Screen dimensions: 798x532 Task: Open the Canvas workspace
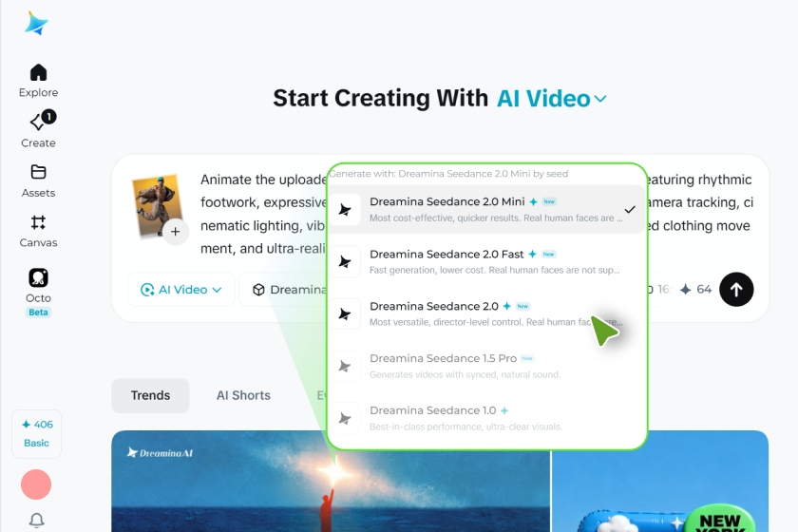pos(38,231)
